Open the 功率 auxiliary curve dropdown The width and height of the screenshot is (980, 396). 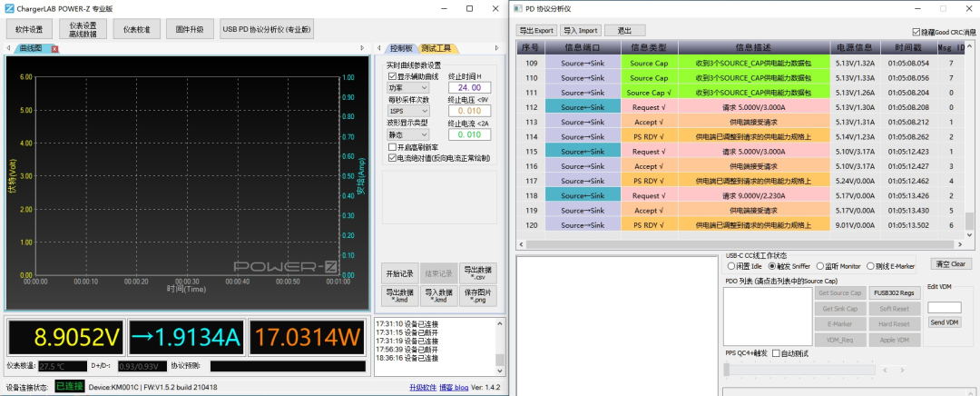pyautogui.click(x=407, y=88)
